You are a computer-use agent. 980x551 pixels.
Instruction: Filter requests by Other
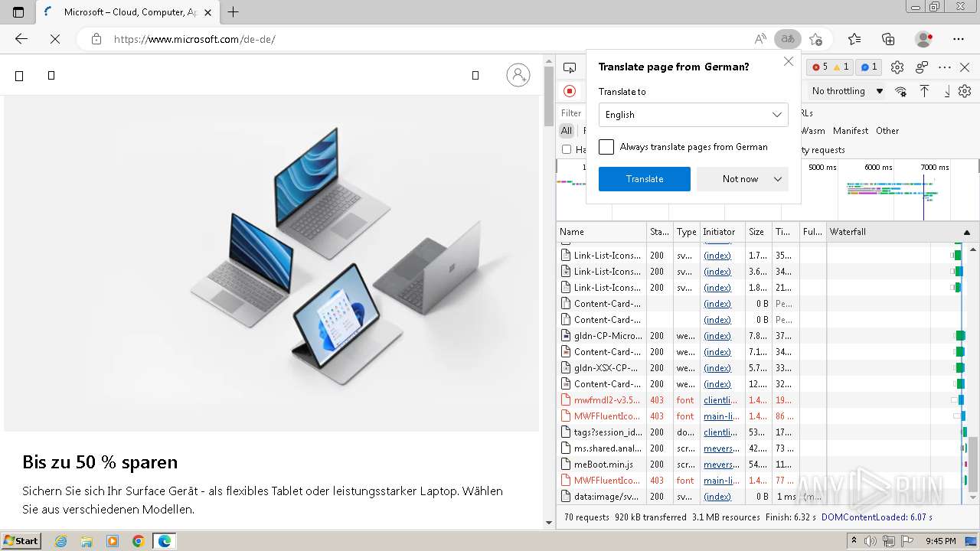(887, 131)
